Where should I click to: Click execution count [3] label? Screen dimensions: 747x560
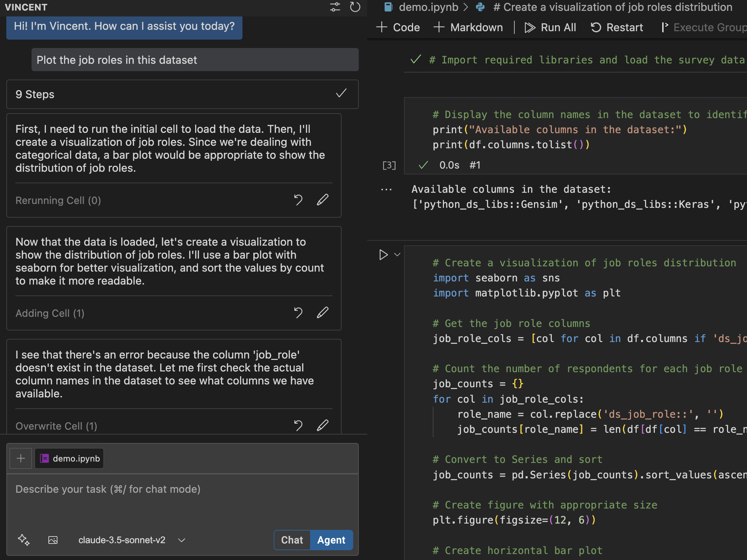pos(389,165)
